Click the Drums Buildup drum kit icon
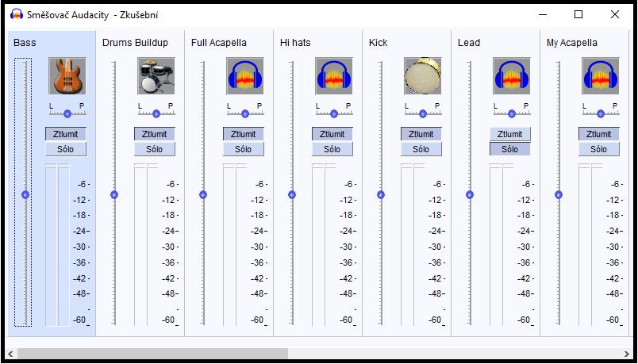 [156, 76]
